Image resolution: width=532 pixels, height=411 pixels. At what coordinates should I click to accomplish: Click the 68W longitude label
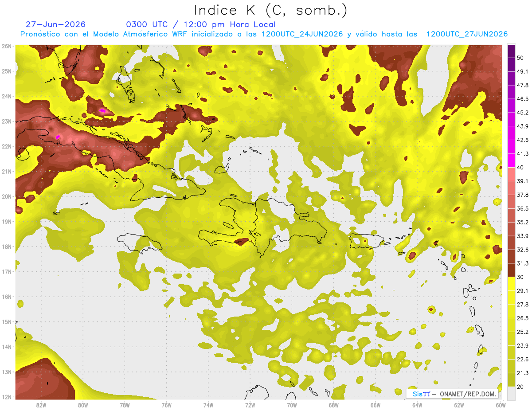[333, 405]
